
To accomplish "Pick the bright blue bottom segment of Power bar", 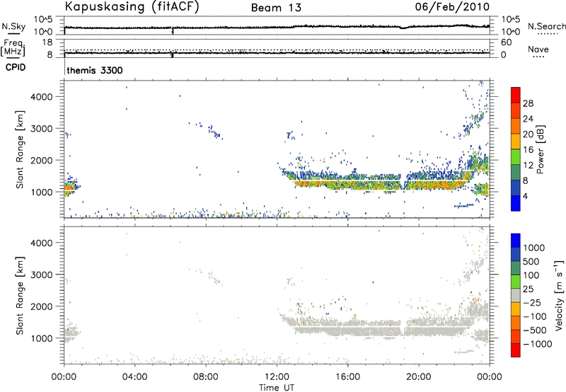I will (516, 203).
